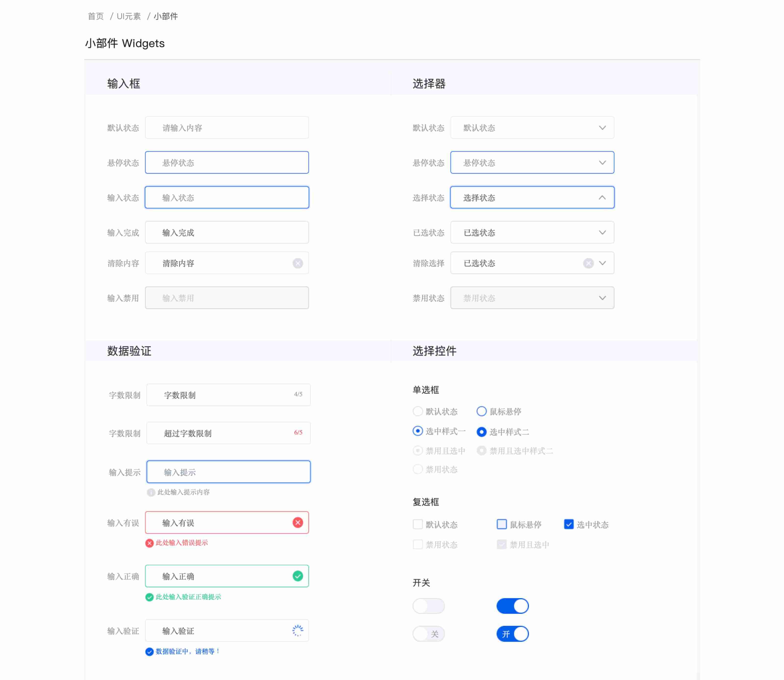Click the clear icon in 清除选择 selector
The image size is (784, 680).
588,263
